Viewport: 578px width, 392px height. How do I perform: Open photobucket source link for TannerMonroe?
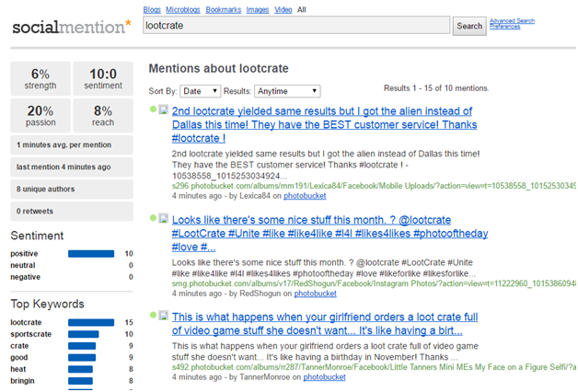point(324,377)
